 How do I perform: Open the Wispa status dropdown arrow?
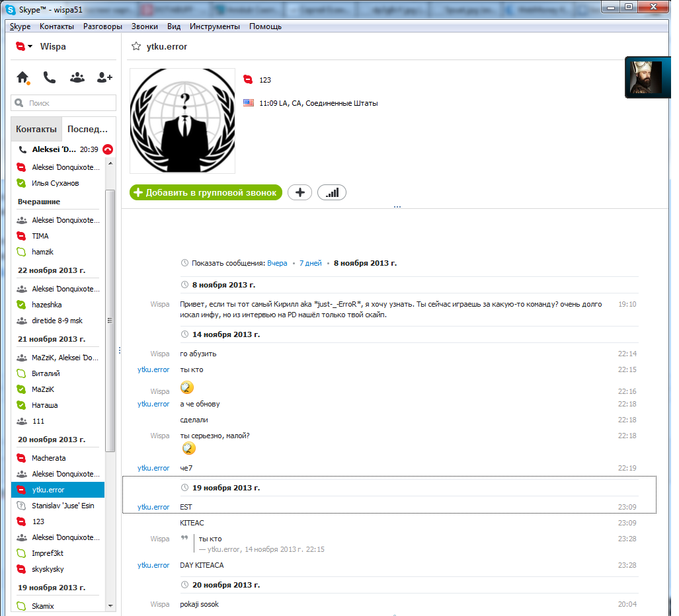[30, 47]
